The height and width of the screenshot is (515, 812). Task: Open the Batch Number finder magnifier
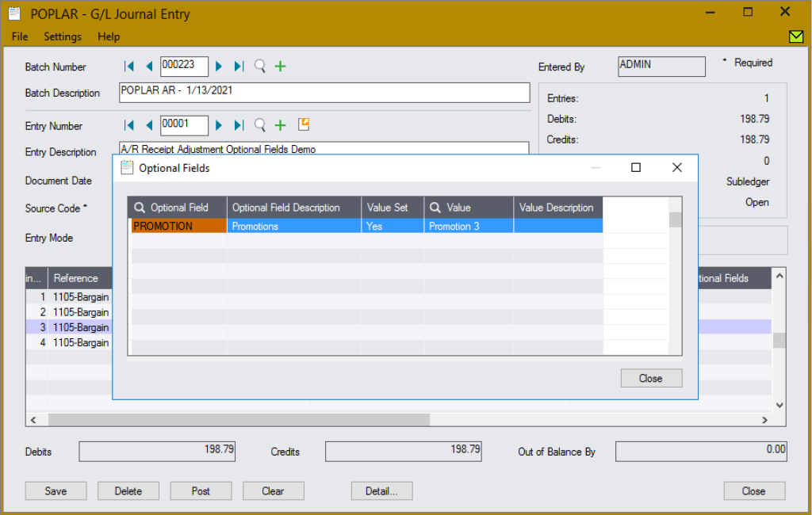click(x=259, y=67)
